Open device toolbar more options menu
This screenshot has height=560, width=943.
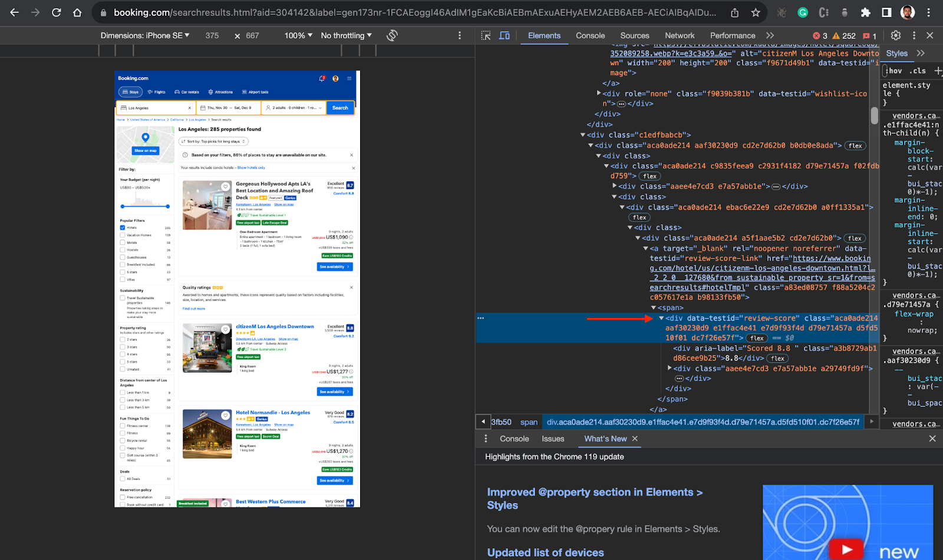coord(460,35)
